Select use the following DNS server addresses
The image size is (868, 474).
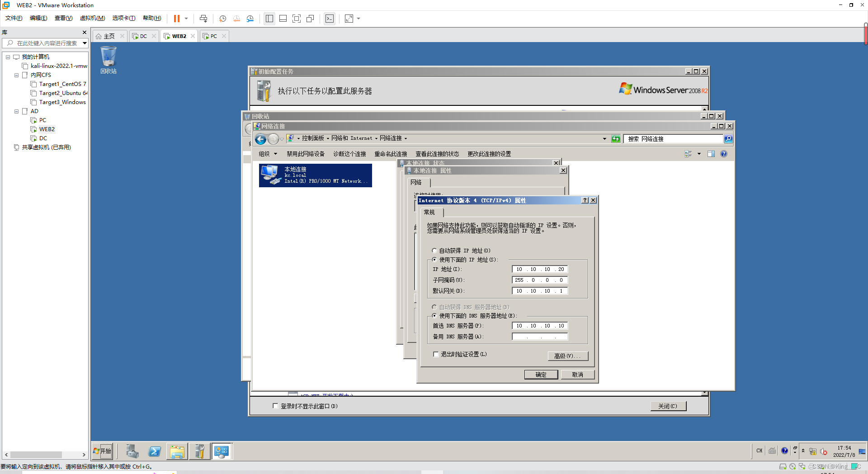(434, 316)
